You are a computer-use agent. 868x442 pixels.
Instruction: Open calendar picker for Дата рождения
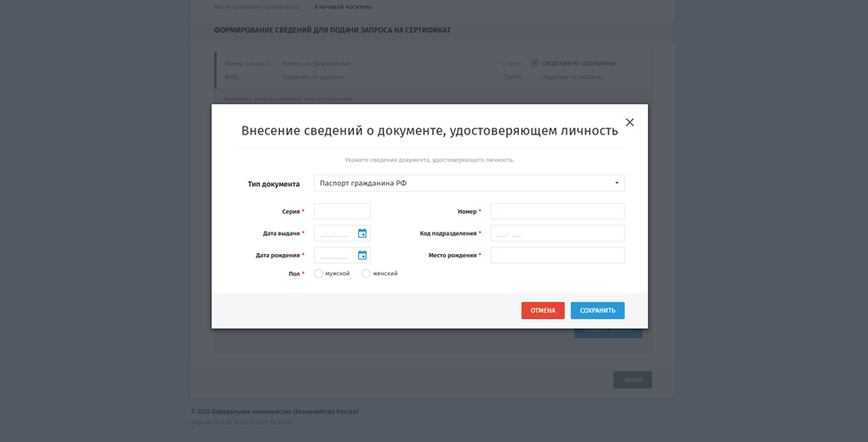coord(362,256)
